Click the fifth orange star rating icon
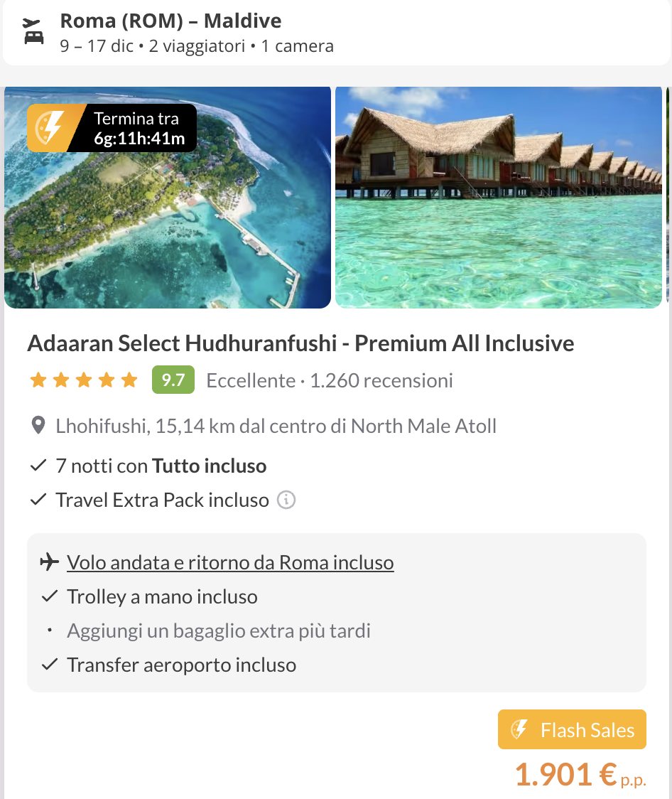This screenshot has width=672, height=799. 128,380
